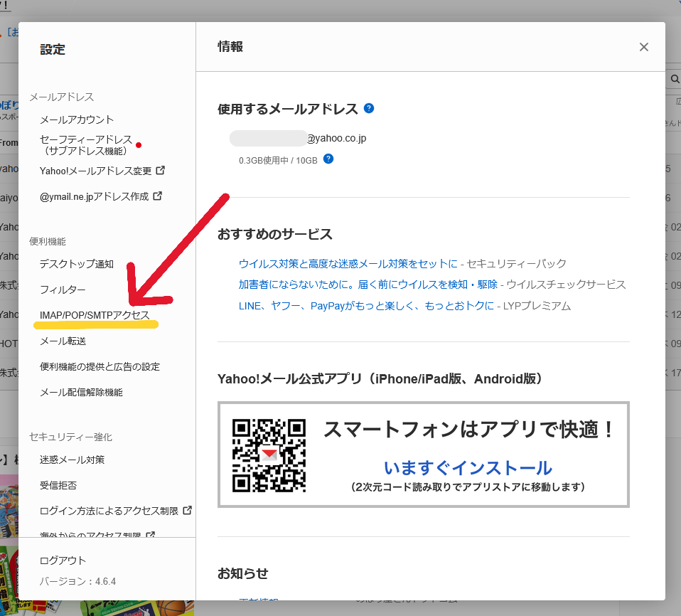Click ウイルス対策 セキュリティーパック link
681x616 pixels.
pos(348,264)
